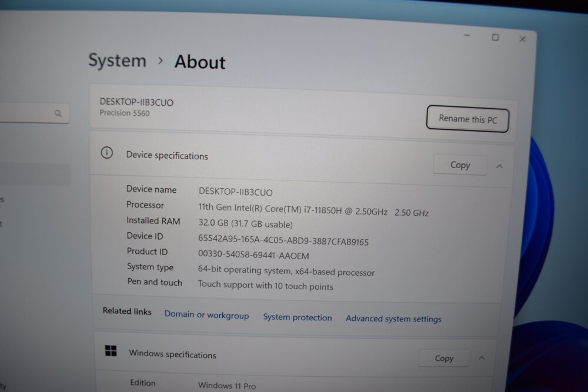Click the Rename this PC button

pos(467,119)
